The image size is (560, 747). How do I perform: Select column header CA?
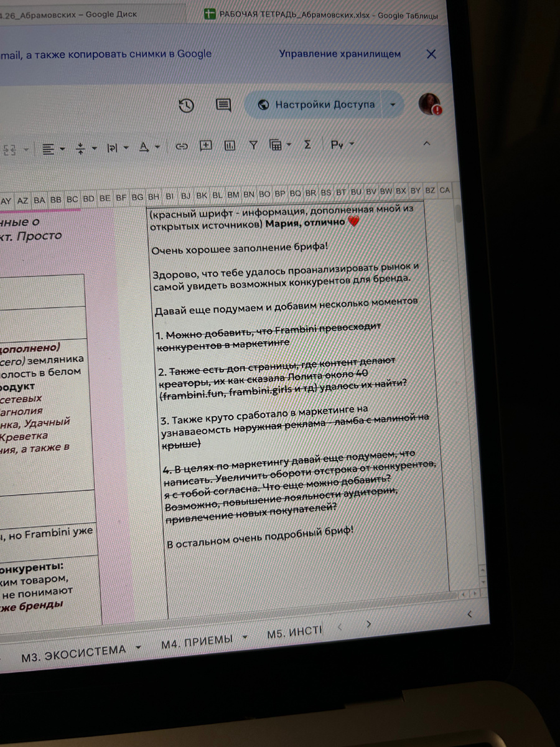click(445, 190)
